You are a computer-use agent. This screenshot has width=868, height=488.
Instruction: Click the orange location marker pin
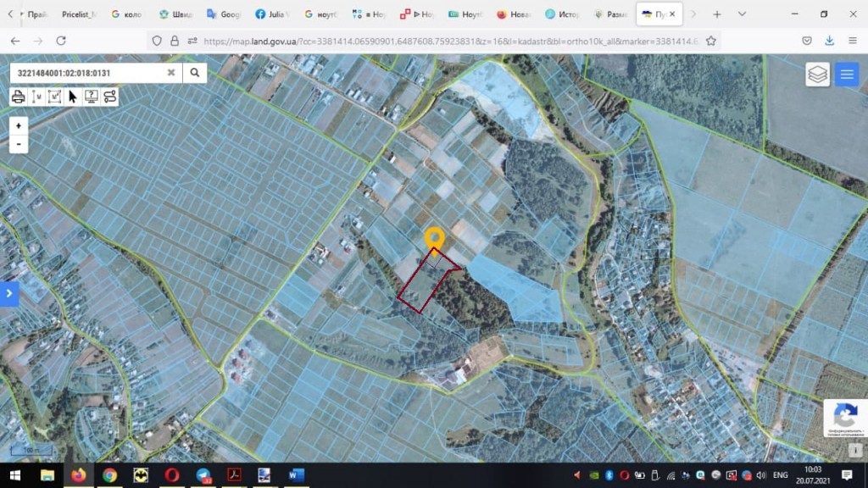(x=434, y=239)
